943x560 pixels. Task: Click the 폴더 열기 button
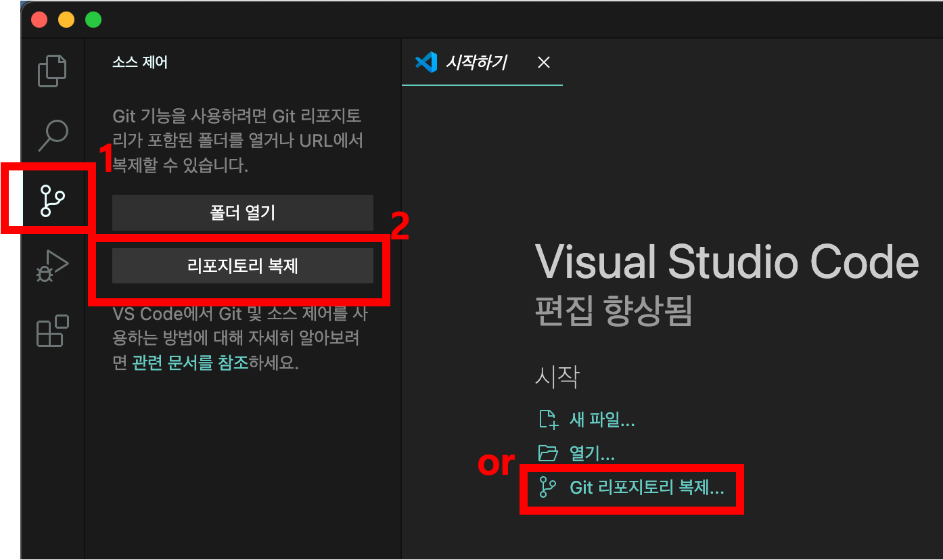coord(243,213)
